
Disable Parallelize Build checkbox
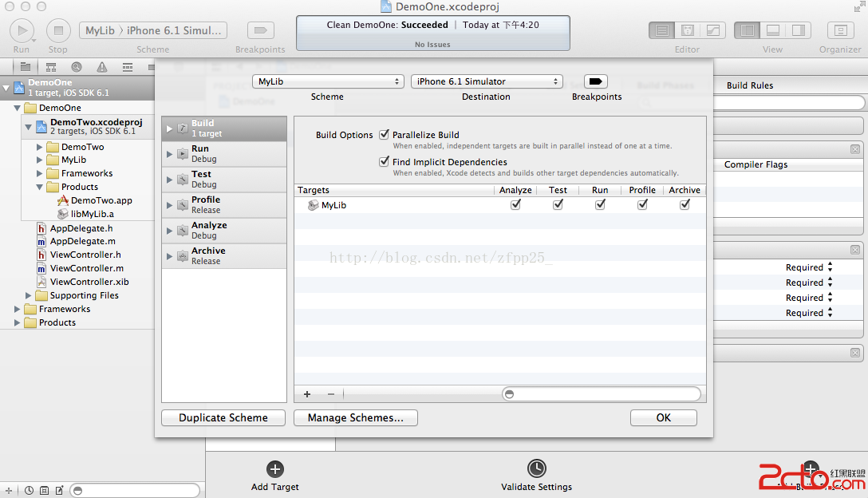pyautogui.click(x=385, y=135)
